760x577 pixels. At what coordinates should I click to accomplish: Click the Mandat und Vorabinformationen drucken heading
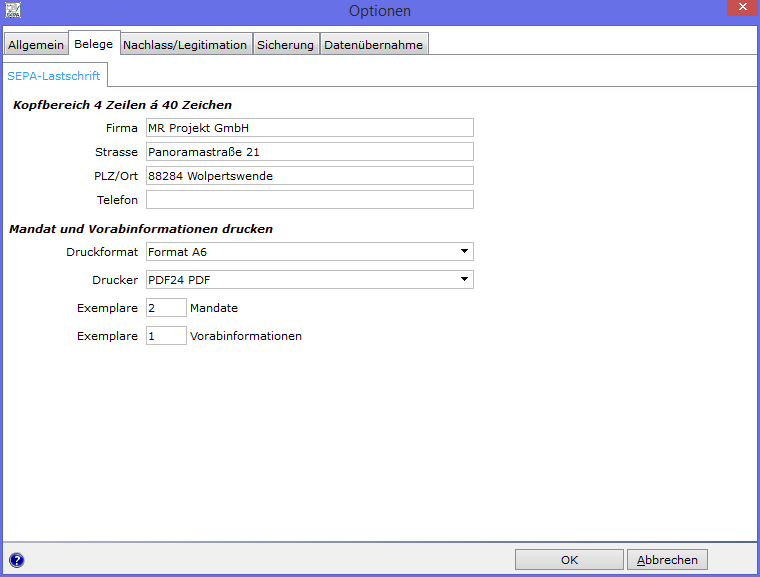click(x=141, y=229)
